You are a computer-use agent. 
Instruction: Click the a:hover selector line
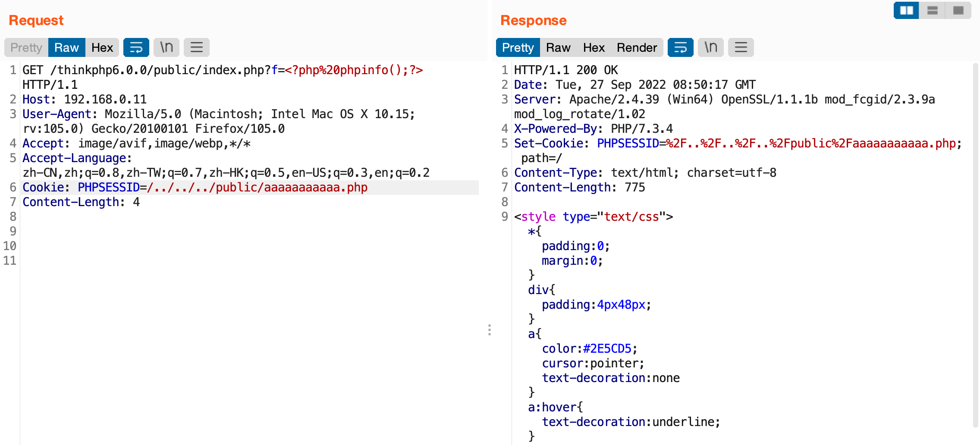coord(556,407)
